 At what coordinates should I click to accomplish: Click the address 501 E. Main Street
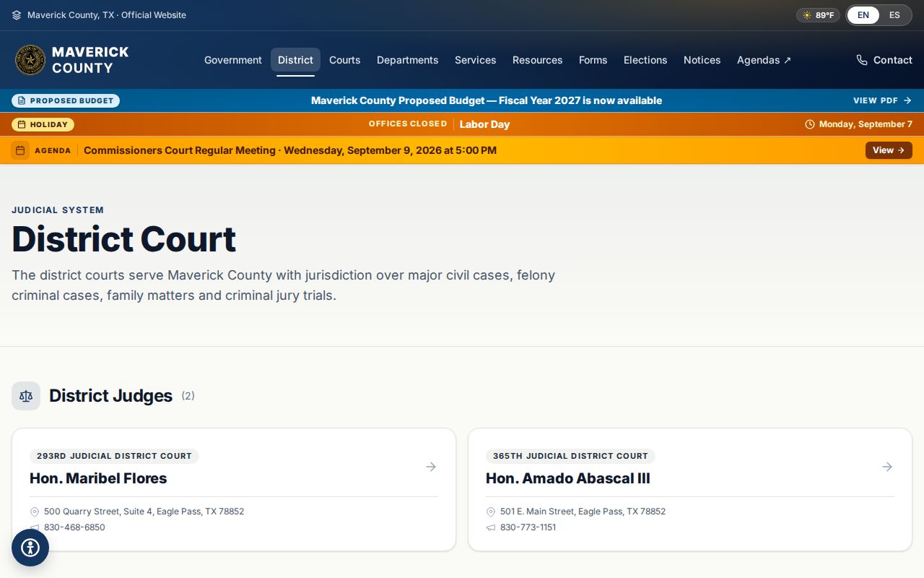tap(583, 512)
